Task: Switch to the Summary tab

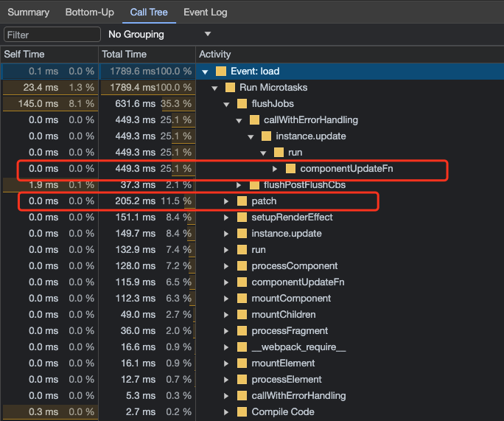Action: [28, 13]
